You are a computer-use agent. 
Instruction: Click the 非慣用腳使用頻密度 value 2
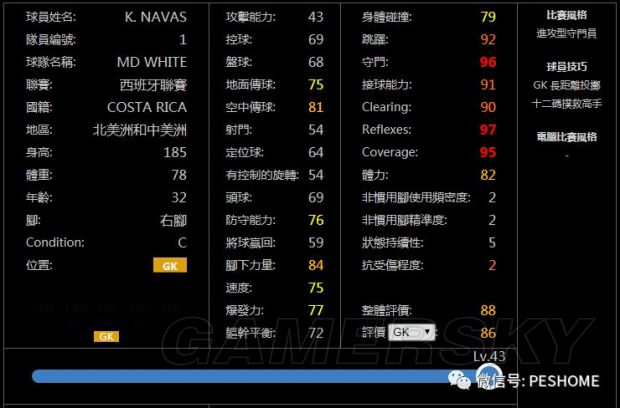click(x=492, y=197)
